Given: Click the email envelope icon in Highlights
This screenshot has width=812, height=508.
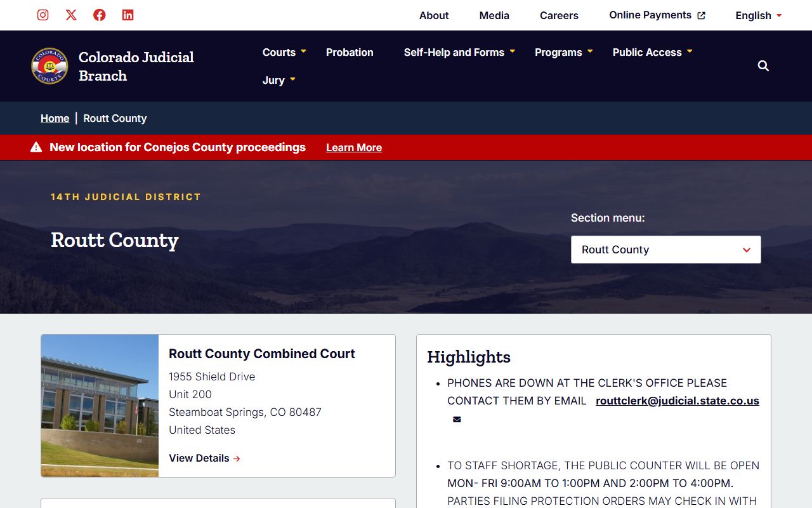Looking at the screenshot, I should pos(457,419).
